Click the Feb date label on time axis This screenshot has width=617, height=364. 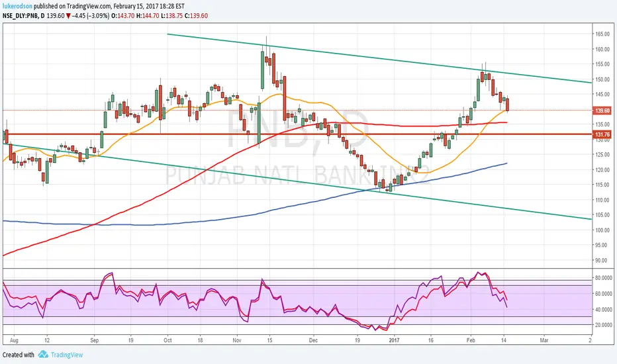471,340
